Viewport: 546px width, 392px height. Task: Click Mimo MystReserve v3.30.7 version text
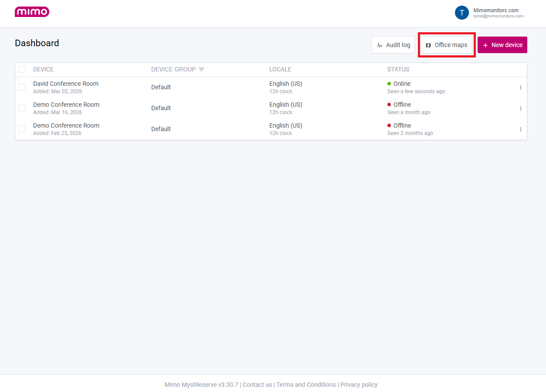(201, 385)
